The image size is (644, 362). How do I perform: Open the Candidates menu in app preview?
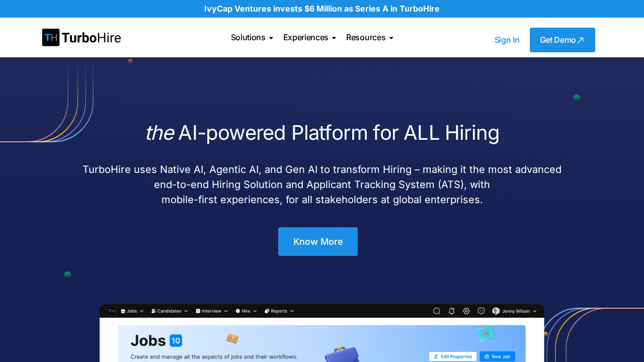tap(170, 311)
